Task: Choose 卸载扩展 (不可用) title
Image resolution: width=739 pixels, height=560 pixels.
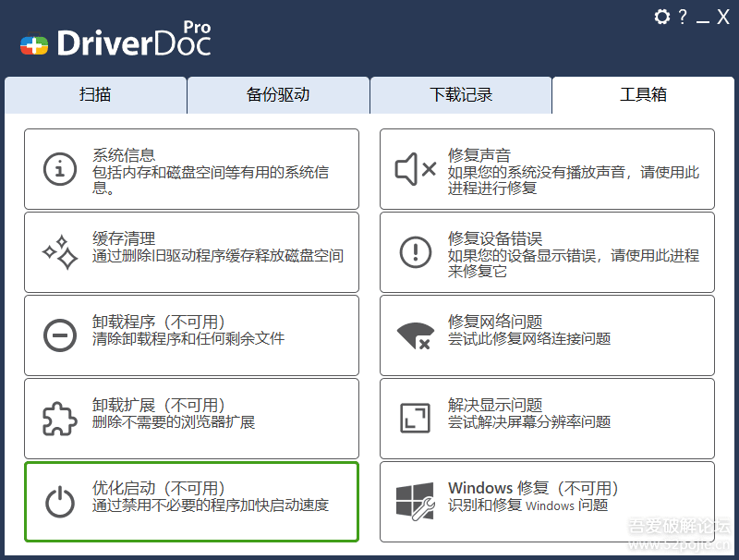Action: tap(158, 405)
